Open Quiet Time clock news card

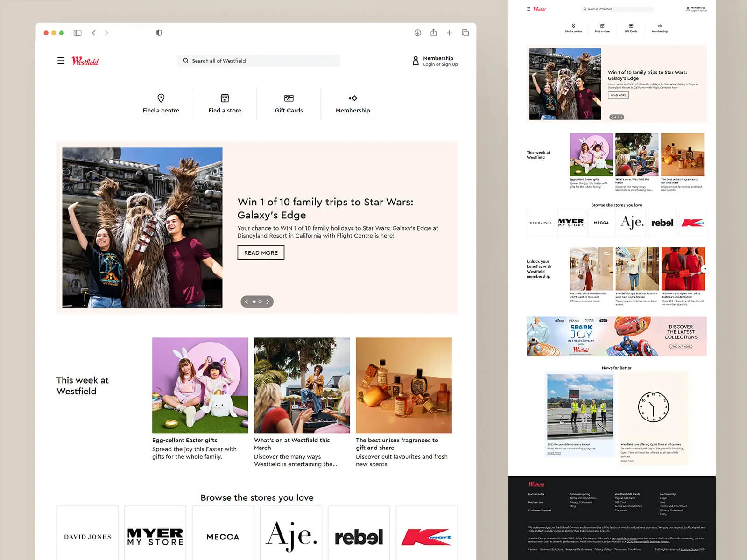pos(654,418)
